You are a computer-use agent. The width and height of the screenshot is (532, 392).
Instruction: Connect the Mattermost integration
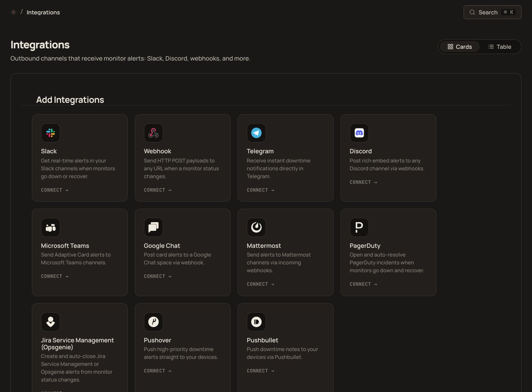coord(261,284)
